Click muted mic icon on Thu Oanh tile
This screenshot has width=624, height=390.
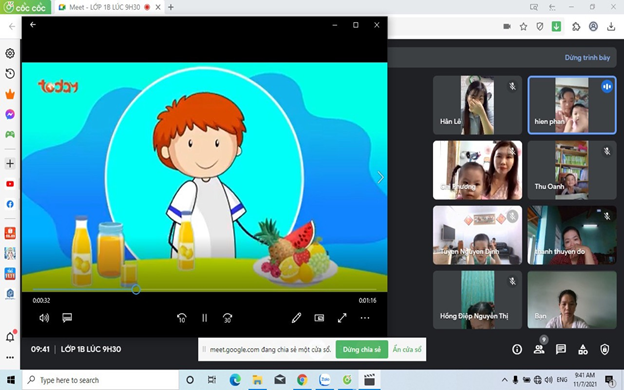pyautogui.click(x=606, y=151)
